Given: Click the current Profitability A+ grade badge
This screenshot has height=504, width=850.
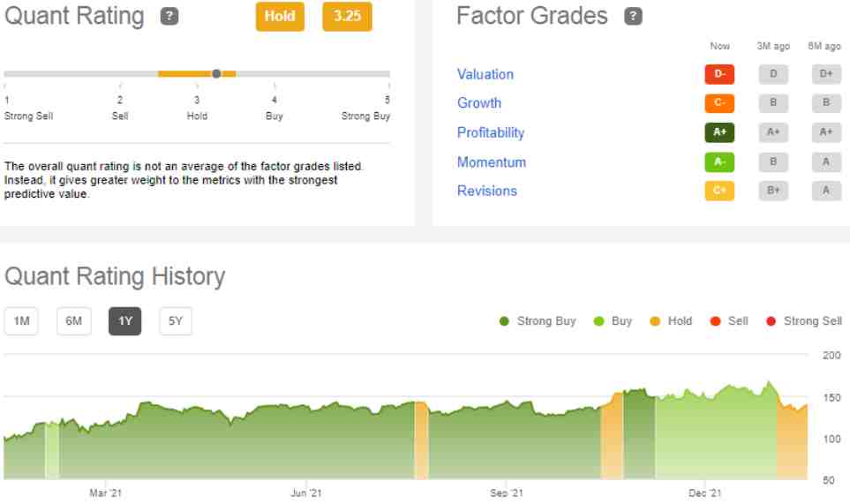Looking at the screenshot, I should coord(719,132).
